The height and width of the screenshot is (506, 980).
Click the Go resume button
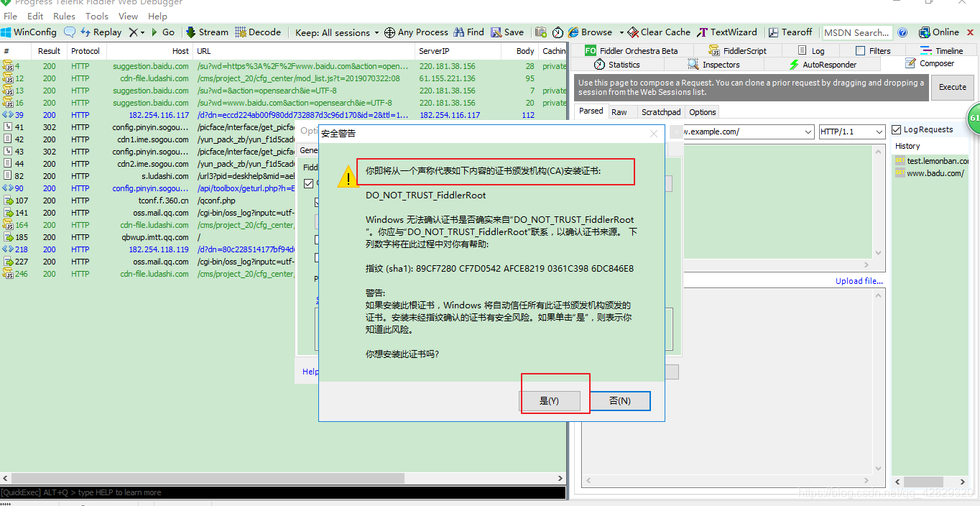click(162, 32)
